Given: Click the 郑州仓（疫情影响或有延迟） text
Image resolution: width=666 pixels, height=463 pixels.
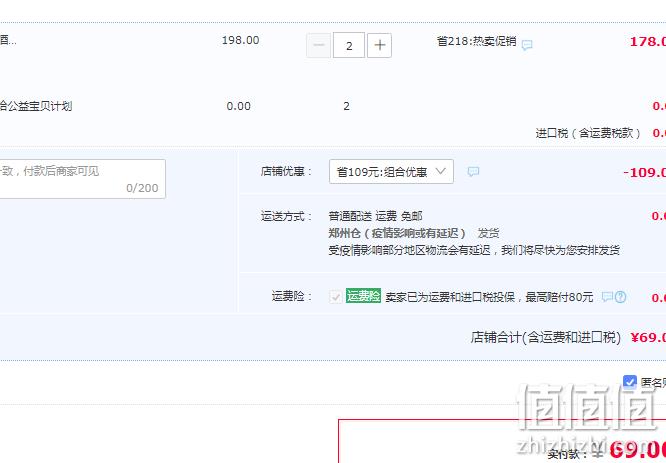Looking at the screenshot, I should (397, 233).
